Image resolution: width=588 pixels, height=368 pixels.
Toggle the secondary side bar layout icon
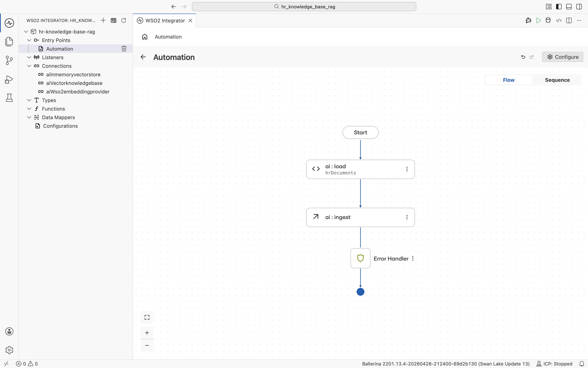(x=579, y=7)
